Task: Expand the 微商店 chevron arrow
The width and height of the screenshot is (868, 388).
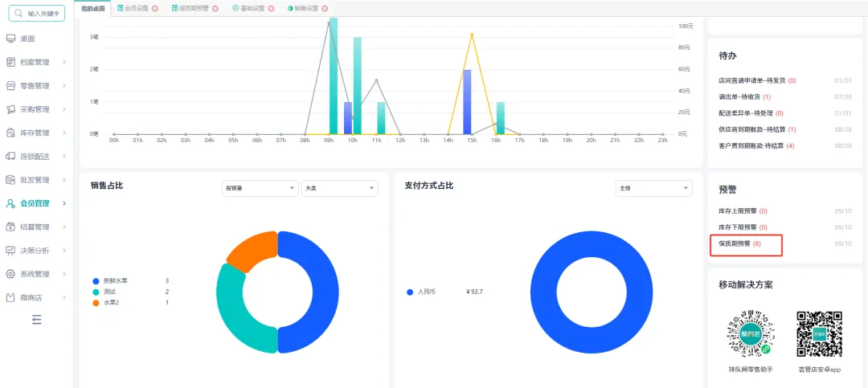Action: click(x=64, y=297)
